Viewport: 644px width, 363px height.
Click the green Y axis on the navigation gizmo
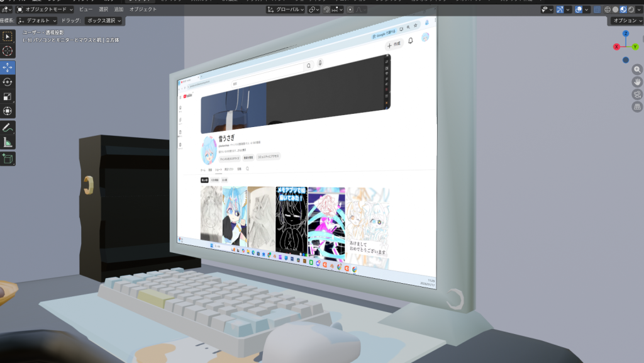[635, 45]
